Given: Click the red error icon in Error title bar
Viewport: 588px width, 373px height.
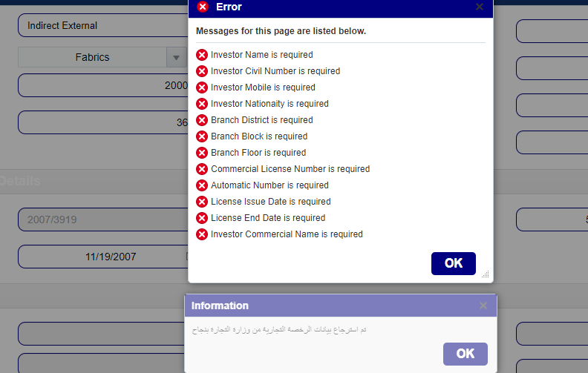Looking at the screenshot, I should (203, 7).
